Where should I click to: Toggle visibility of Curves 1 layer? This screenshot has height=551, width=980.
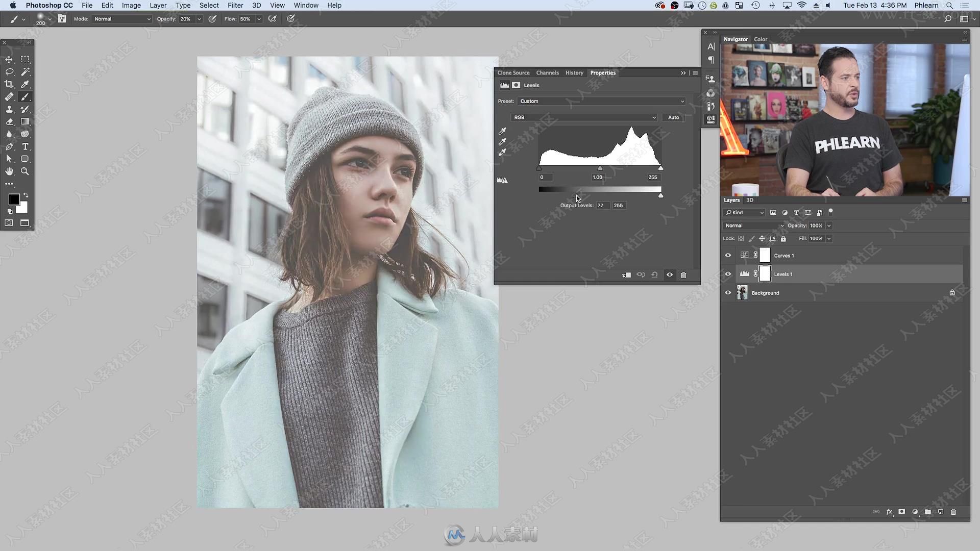728,255
